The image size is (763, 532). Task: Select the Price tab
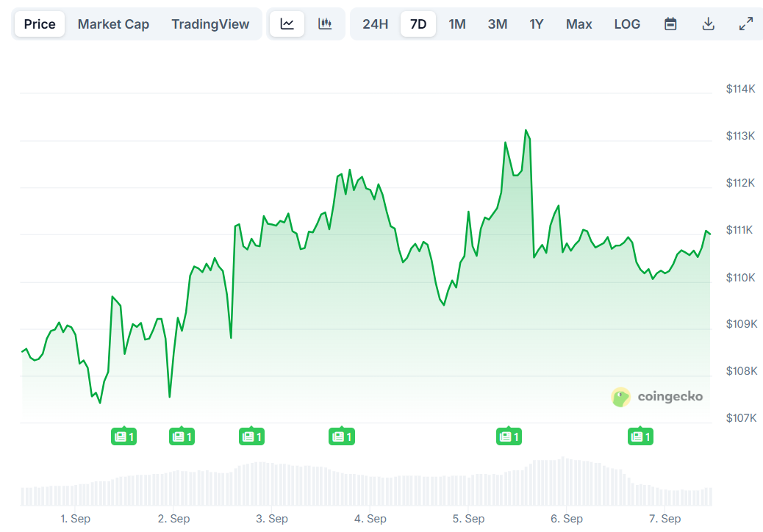(x=40, y=24)
